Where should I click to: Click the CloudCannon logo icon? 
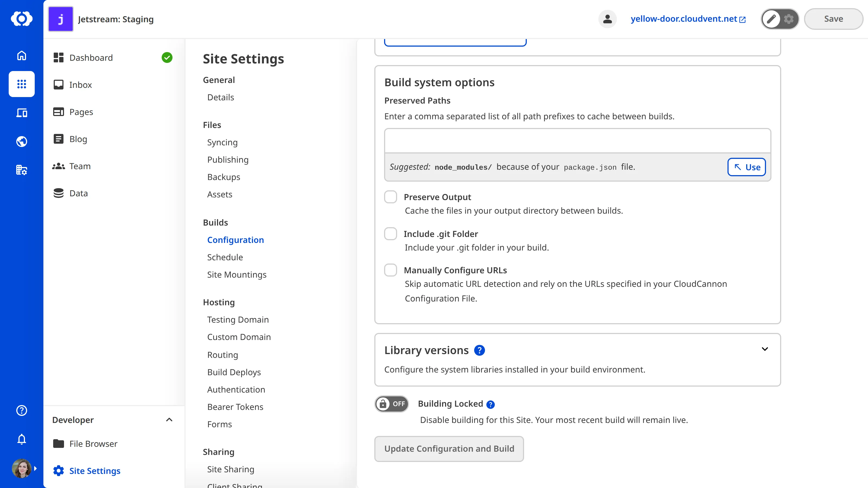pyautogui.click(x=22, y=19)
